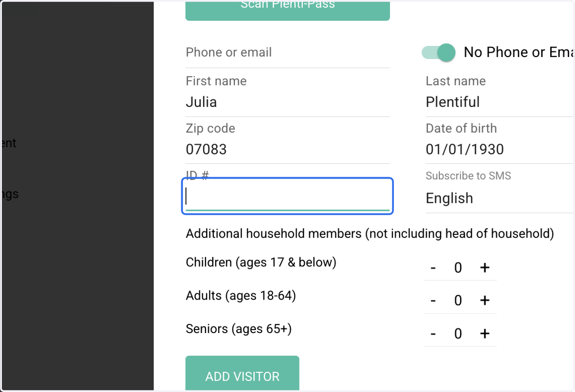Click the Adults count value 0
Viewport: 575px width, 392px height.
[x=458, y=300]
